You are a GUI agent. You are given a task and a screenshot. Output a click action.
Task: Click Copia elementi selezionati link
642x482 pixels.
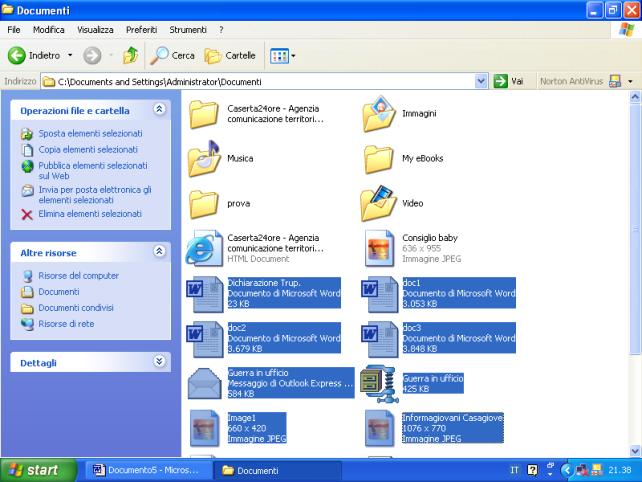click(x=88, y=150)
